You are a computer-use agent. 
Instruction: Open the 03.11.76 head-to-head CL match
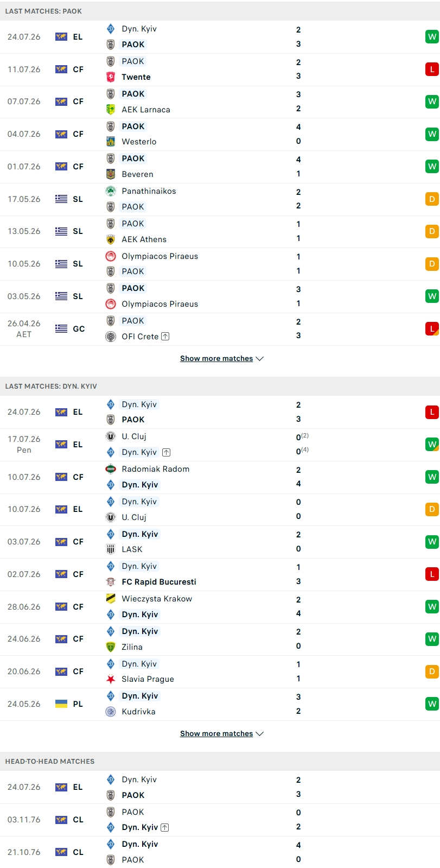point(220,820)
